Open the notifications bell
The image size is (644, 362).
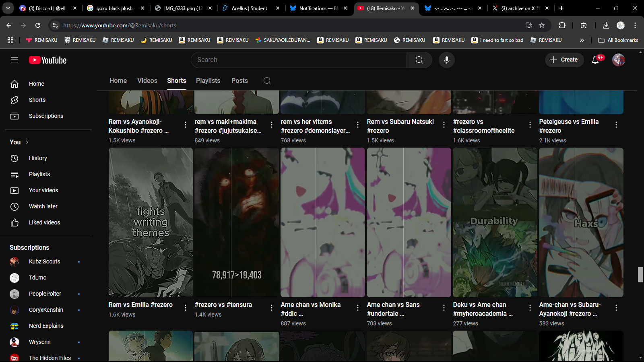(x=596, y=60)
